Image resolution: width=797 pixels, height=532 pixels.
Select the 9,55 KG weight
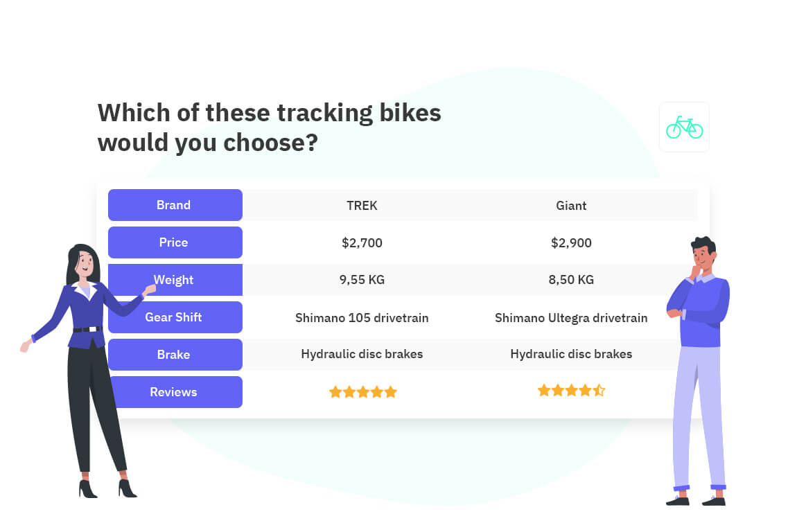pos(362,280)
